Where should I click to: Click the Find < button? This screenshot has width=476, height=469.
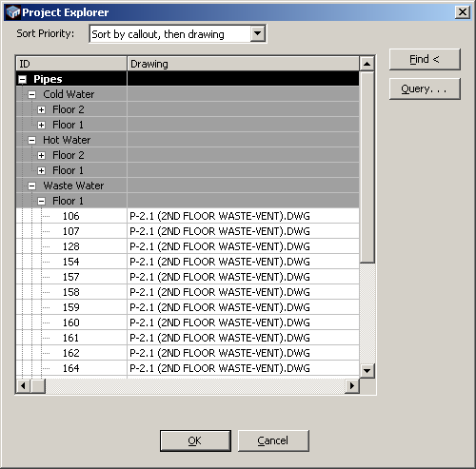pos(425,59)
